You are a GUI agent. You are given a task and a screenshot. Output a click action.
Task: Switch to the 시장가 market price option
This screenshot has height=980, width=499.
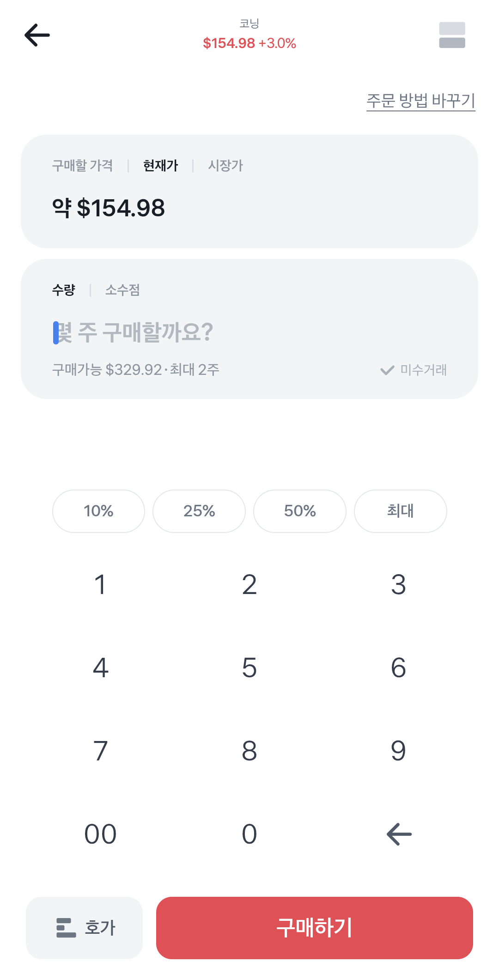(x=225, y=165)
